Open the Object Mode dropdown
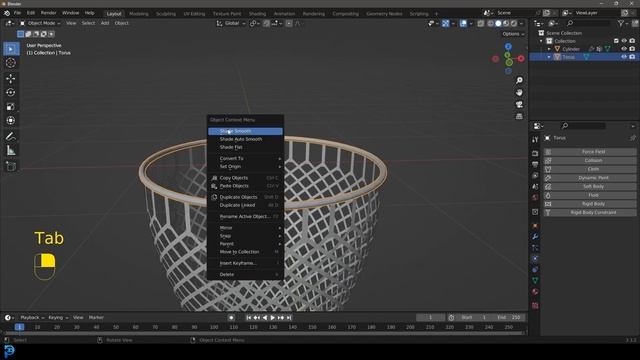Screen dimensions: 640x360 click(x=40, y=23)
